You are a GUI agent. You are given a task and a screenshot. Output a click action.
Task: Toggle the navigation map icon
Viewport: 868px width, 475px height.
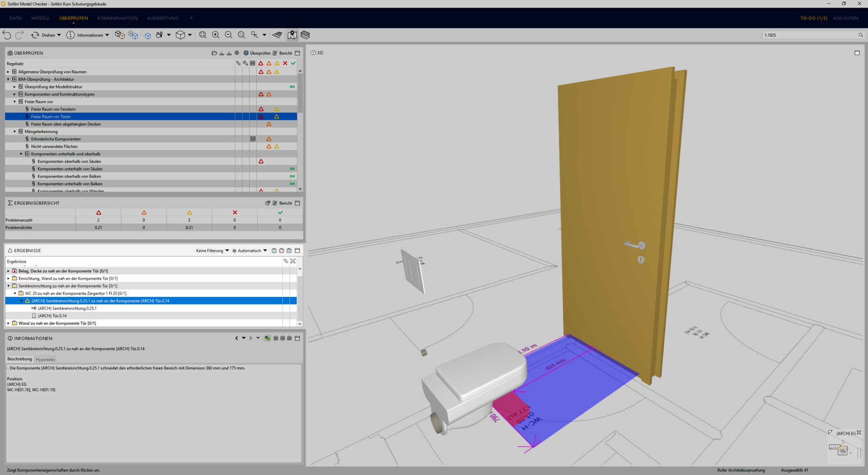click(292, 35)
